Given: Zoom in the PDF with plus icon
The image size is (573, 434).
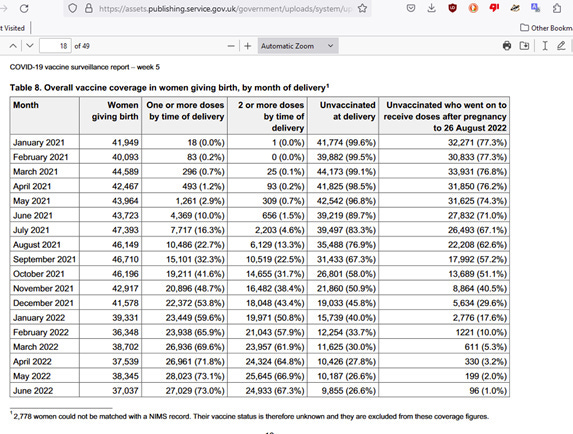Looking at the screenshot, I should pos(248,46).
